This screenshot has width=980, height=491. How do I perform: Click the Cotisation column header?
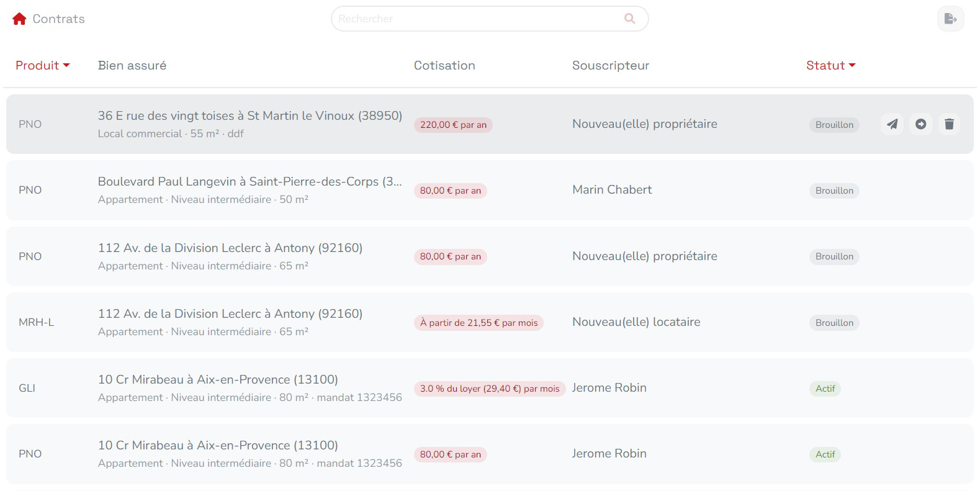click(x=444, y=65)
